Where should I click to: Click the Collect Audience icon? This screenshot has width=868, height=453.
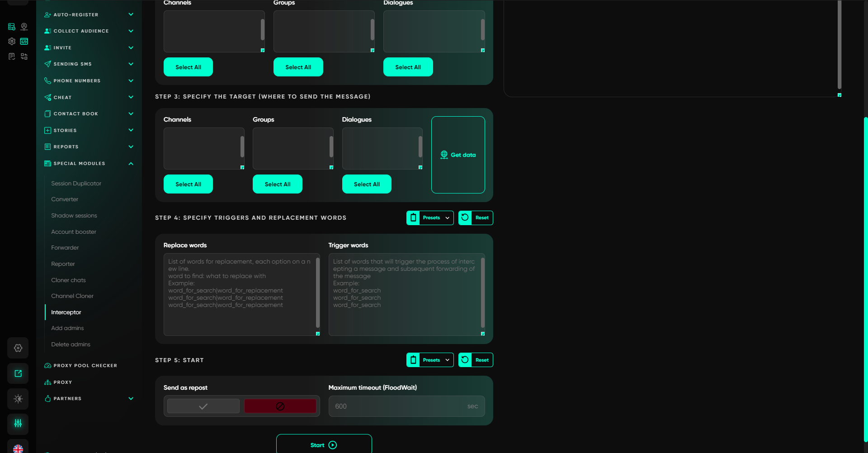coord(47,31)
